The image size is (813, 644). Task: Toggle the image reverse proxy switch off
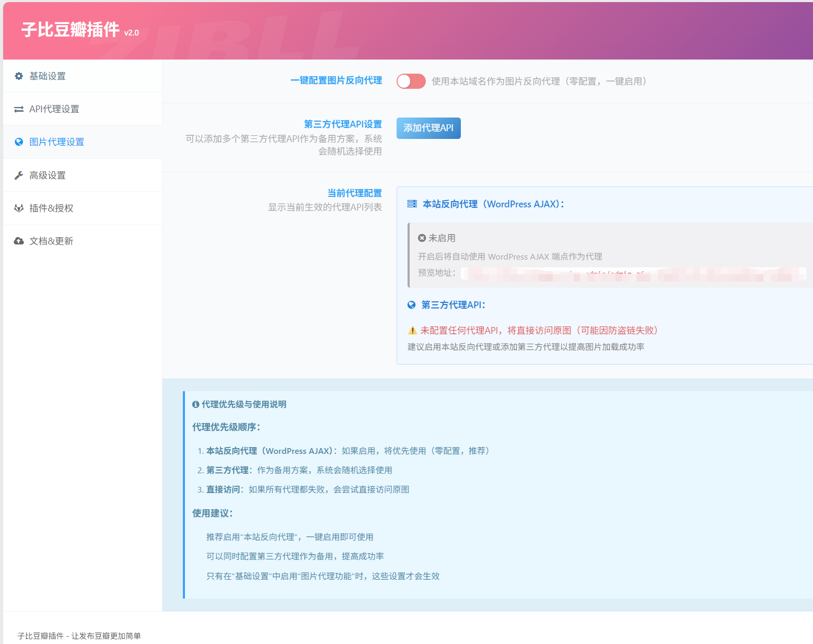pyautogui.click(x=411, y=81)
